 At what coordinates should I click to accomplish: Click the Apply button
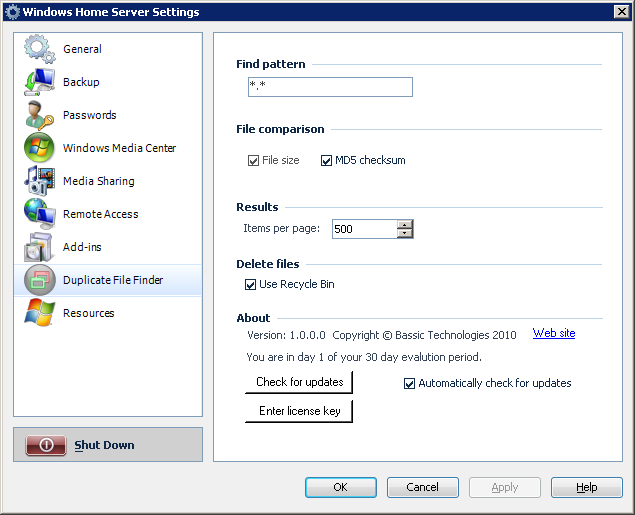[x=505, y=487]
